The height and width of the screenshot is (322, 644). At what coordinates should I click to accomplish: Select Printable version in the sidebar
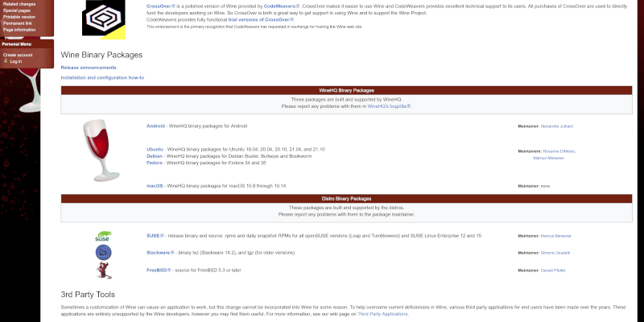19,17
